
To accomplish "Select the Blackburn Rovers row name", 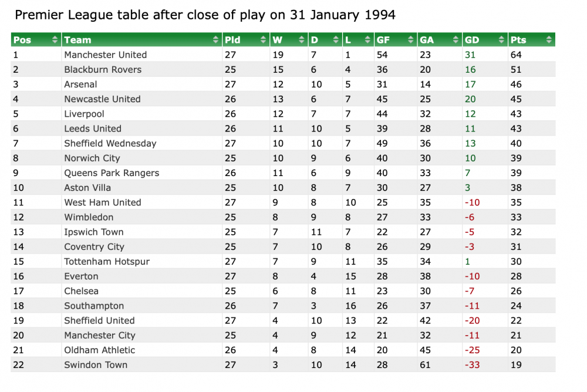I will click(103, 69).
